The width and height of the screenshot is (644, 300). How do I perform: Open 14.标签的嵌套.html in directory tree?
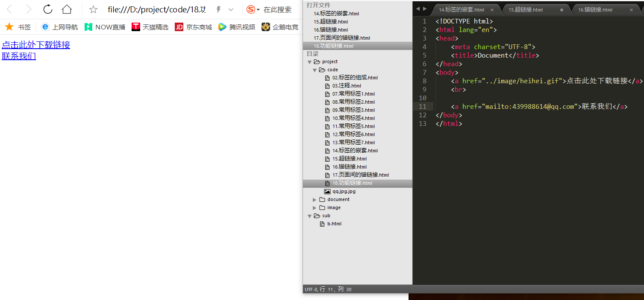[x=355, y=151]
